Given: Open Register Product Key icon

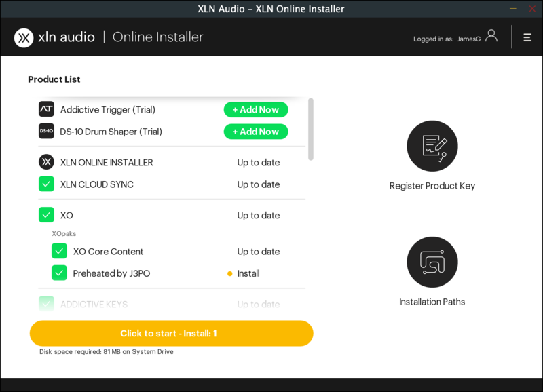Looking at the screenshot, I should tap(432, 146).
